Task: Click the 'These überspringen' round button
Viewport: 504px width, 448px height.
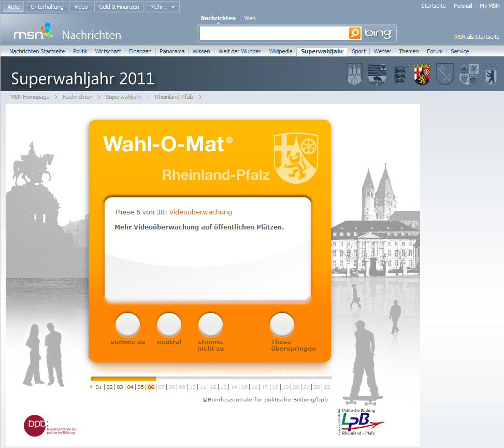Action: click(x=282, y=325)
